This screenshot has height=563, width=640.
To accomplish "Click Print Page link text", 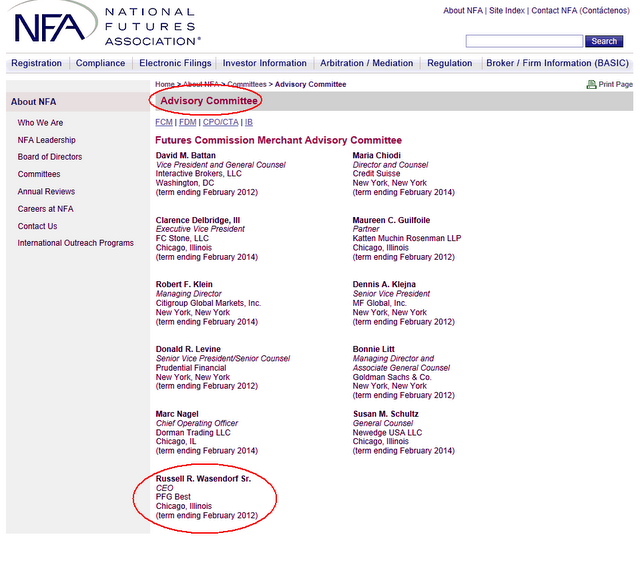I will coord(616,85).
